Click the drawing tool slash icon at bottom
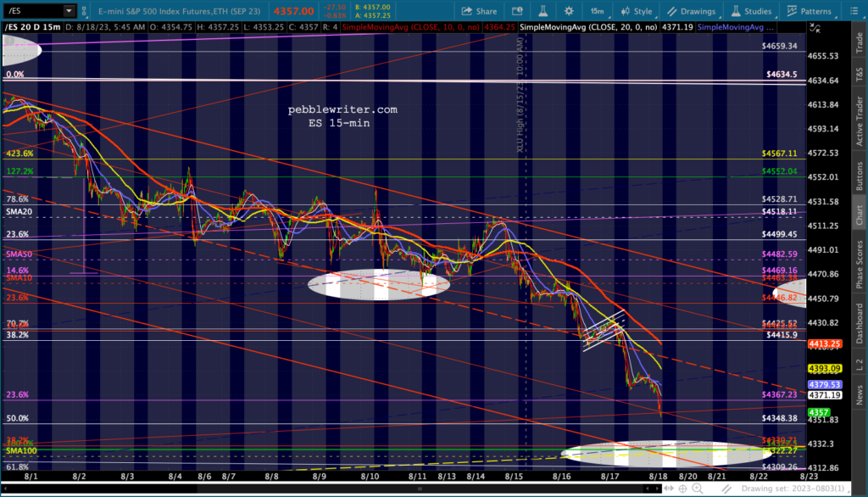 coord(726,489)
